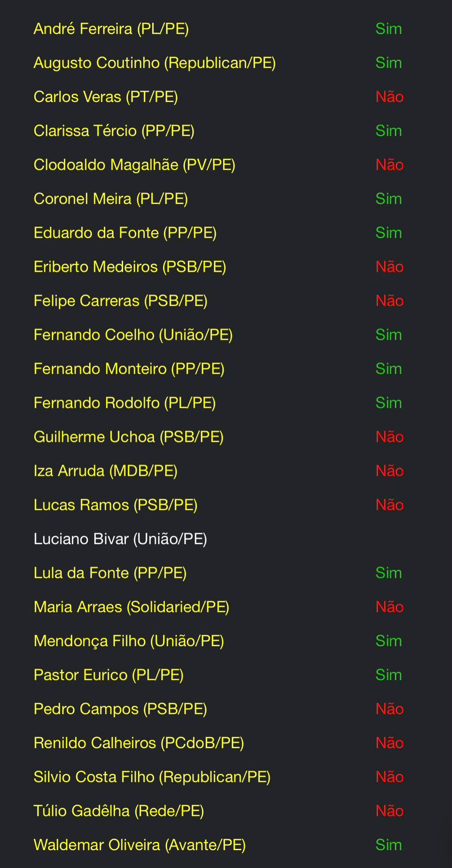
Task: Open André Ferreira (PL/PE) entry
Action: click(111, 29)
